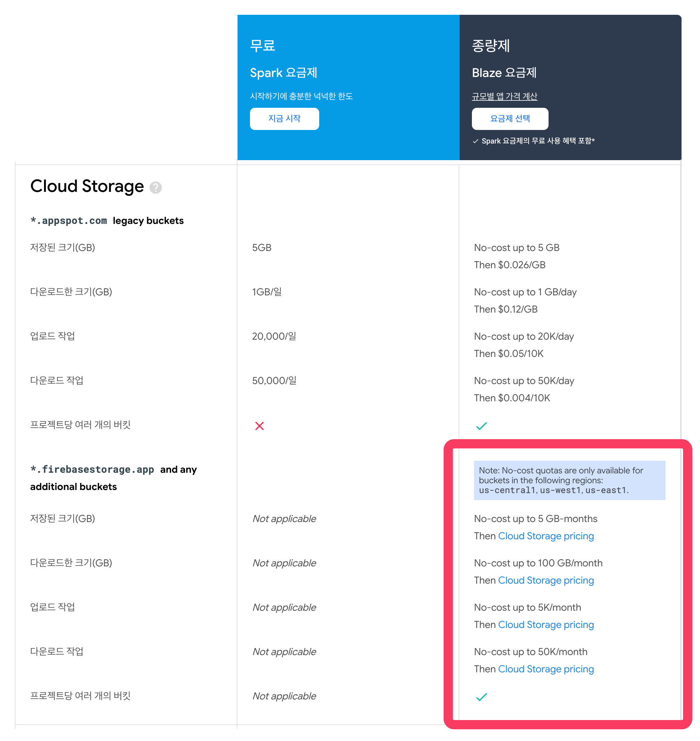Click '저장된 크기(GB)' label under firebasestorage.app buckets
This screenshot has width=700, height=741.
click(x=63, y=519)
